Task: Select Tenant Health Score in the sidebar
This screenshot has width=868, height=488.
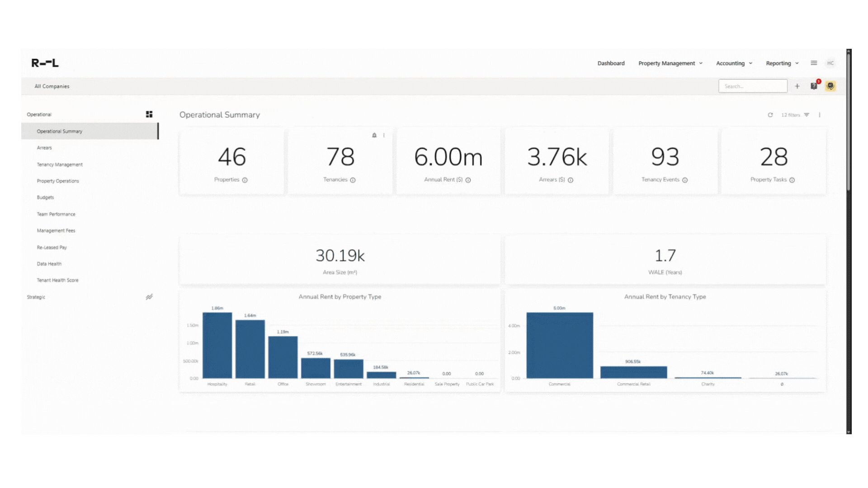Action: (57, 280)
